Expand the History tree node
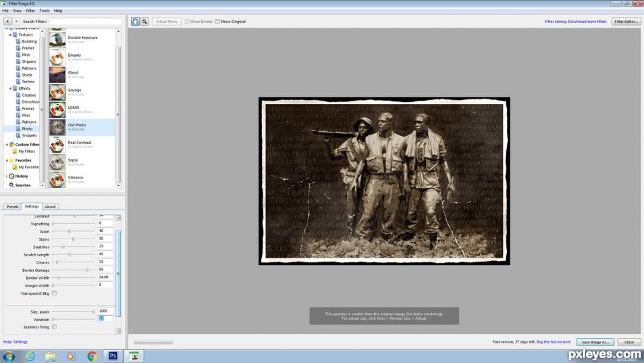Image resolution: width=644 pixels, height=363 pixels. click(7, 176)
